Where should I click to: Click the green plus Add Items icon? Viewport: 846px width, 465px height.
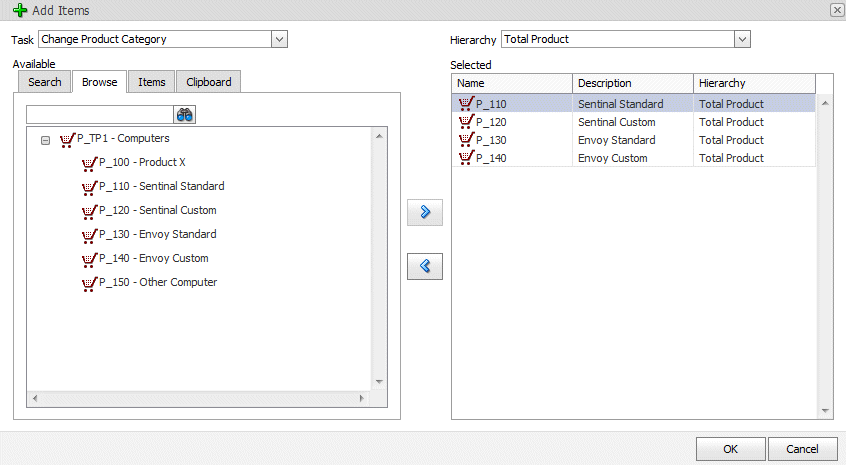tap(19, 10)
